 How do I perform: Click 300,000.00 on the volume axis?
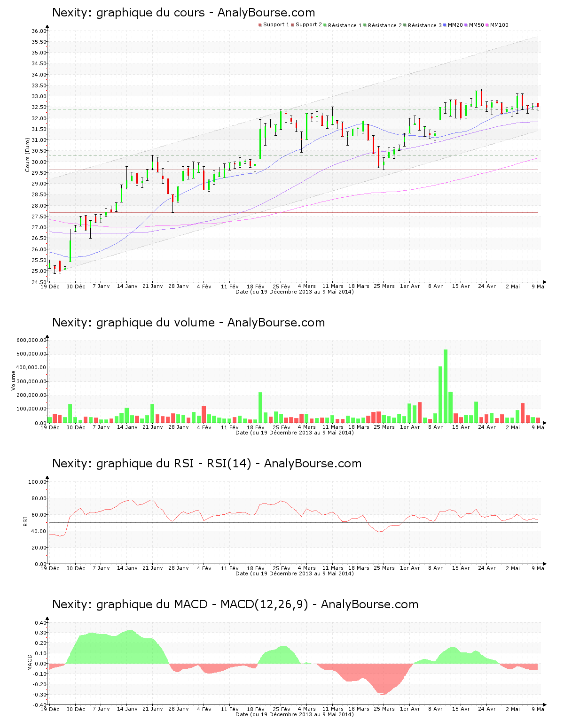click(x=31, y=381)
